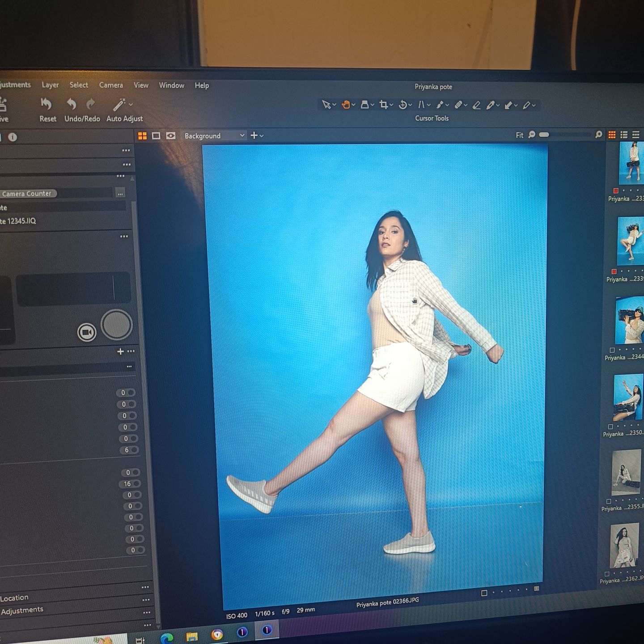Screen dimensions: 644x644
Task: Select the Priyanka ...2344 thumbnail
Action: point(629,321)
